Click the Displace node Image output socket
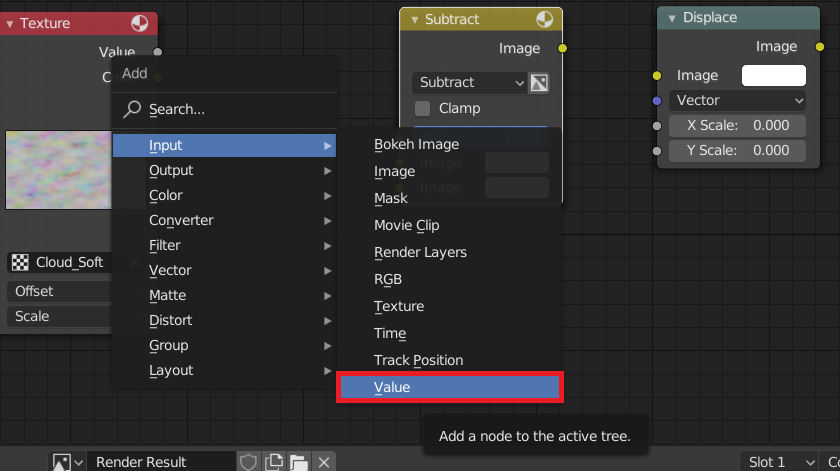 tap(820, 47)
